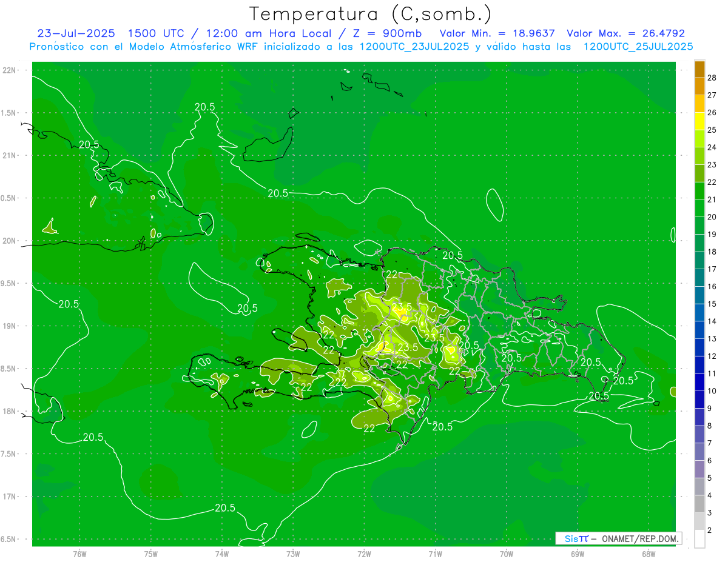Screen dimensions: 728x562
Task: Pick the dark orange swatch above 28
Action: [699, 69]
